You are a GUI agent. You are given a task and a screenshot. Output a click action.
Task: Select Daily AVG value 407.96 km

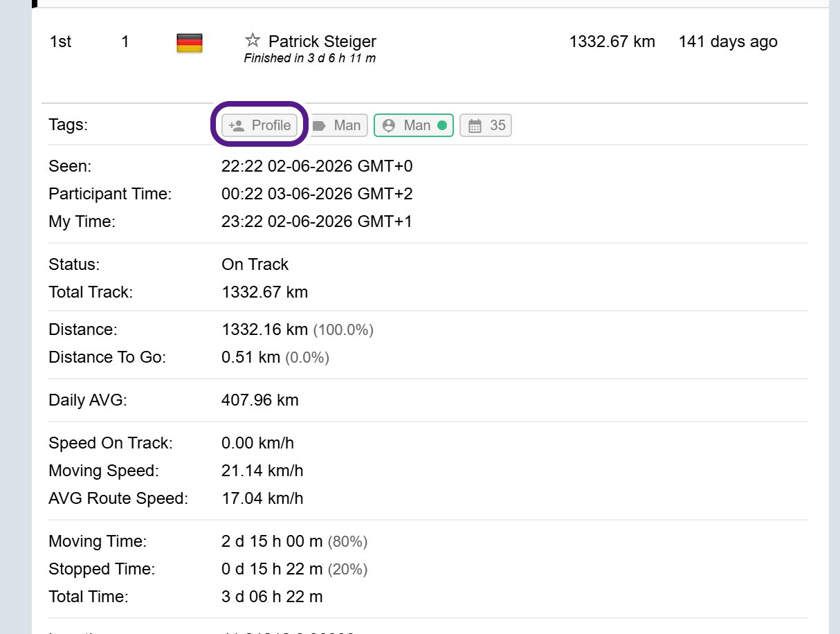[x=259, y=400]
